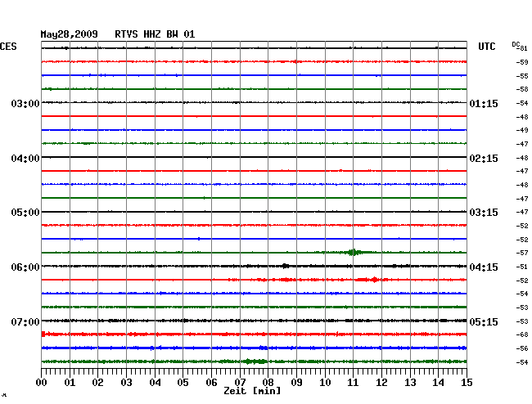Click the 05:15 UTC time label
Image resolution: width=532 pixels, height=404 pixels.
tap(484, 322)
